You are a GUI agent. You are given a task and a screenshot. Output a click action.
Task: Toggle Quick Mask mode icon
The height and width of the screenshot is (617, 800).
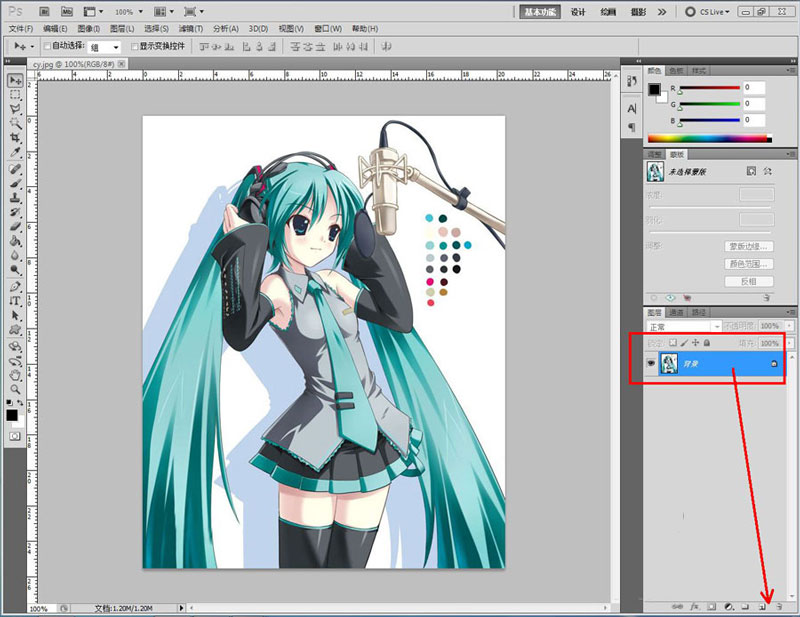(15, 436)
